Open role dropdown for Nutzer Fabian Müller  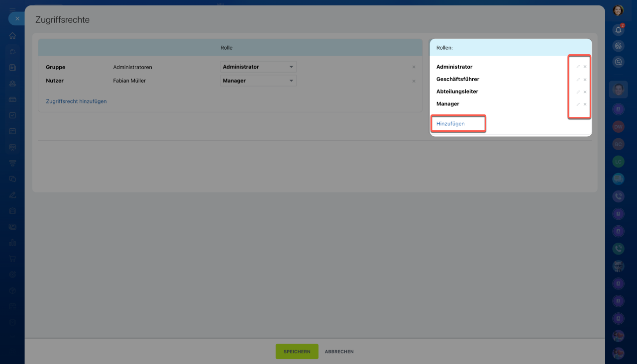pos(258,81)
